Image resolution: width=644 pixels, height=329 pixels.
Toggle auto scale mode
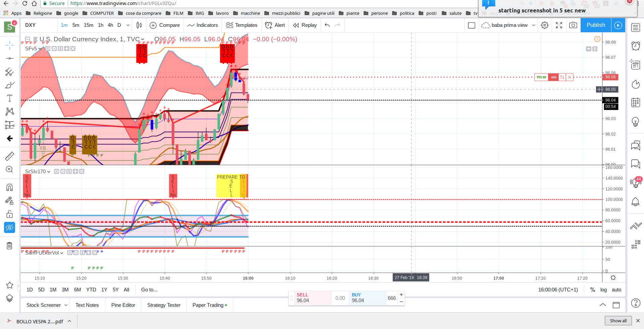pos(616,290)
